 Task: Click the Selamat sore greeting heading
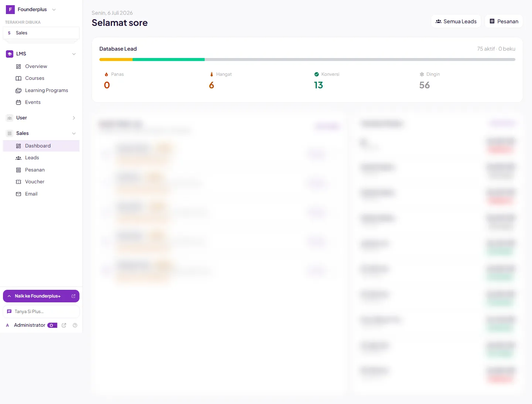(x=120, y=23)
